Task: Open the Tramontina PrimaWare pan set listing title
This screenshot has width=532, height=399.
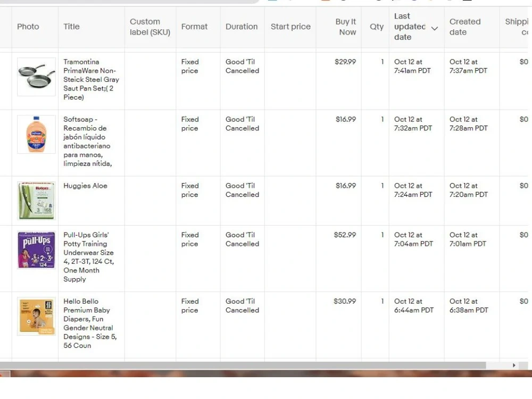Action: (92, 79)
